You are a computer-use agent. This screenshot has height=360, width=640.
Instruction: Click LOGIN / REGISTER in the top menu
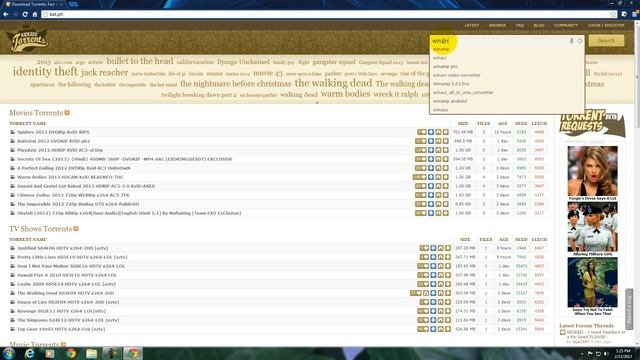tap(606, 25)
